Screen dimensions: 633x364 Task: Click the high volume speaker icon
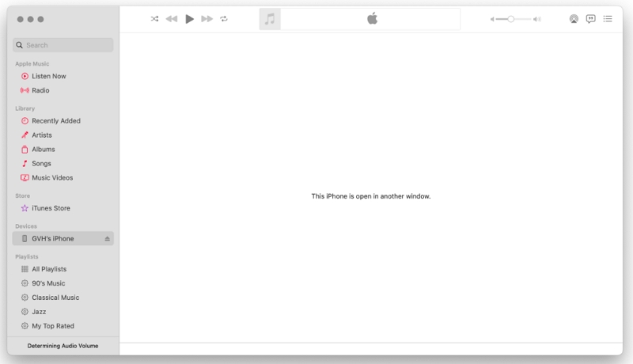(x=537, y=19)
